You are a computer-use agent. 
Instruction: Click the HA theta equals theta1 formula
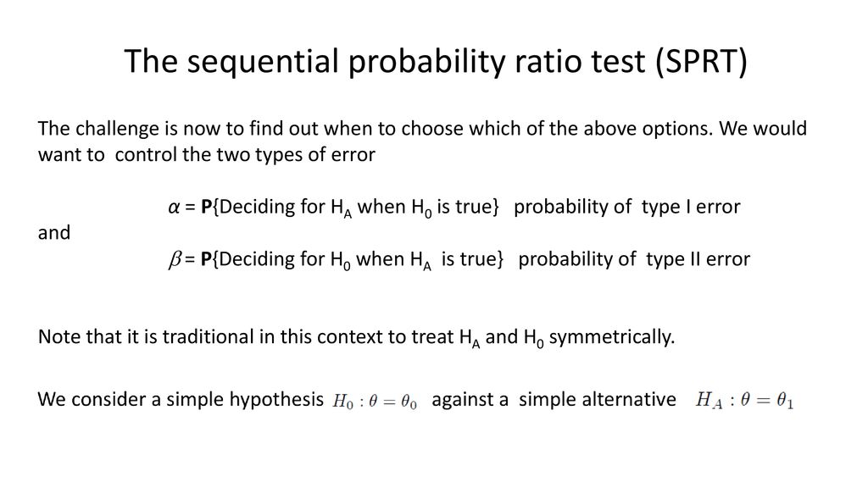tap(744, 400)
